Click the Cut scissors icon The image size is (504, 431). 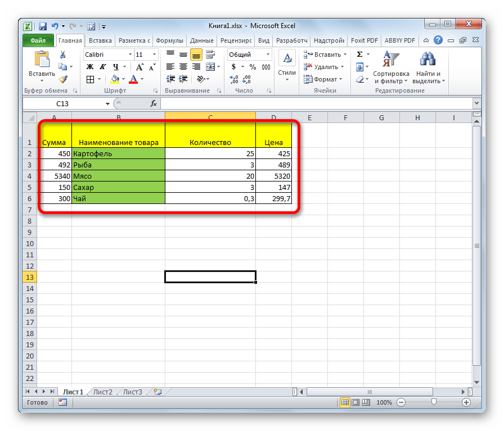click(62, 55)
